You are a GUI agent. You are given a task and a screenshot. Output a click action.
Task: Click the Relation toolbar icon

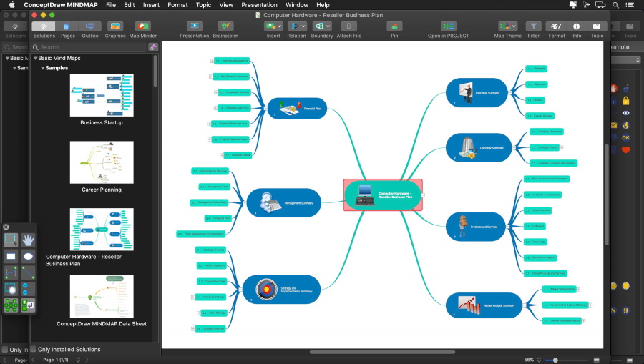click(294, 26)
